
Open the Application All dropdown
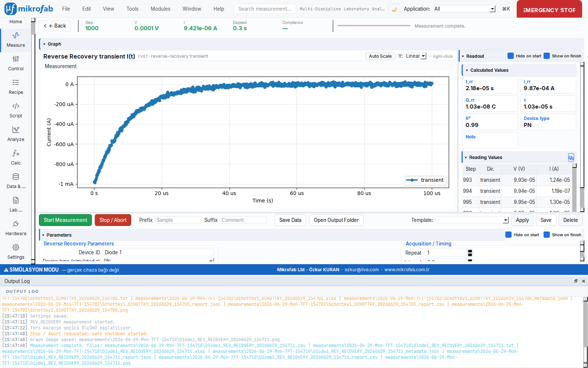[x=464, y=9]
